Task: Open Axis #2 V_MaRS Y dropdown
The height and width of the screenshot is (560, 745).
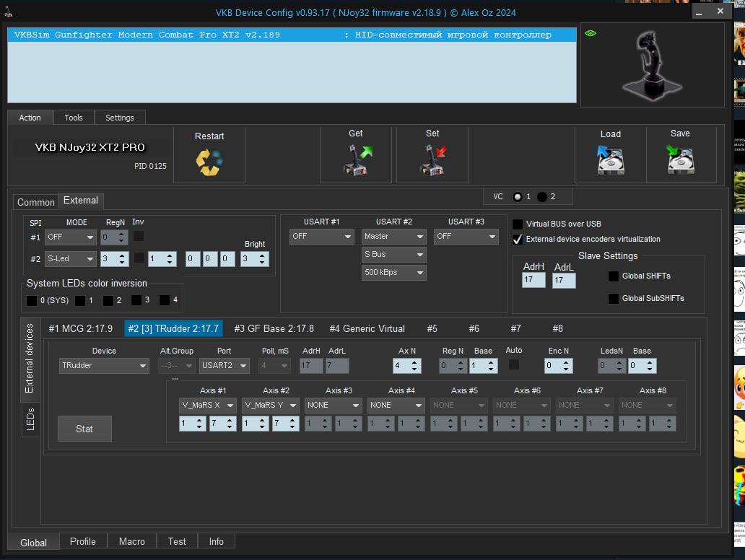Action: coord(270,405)
